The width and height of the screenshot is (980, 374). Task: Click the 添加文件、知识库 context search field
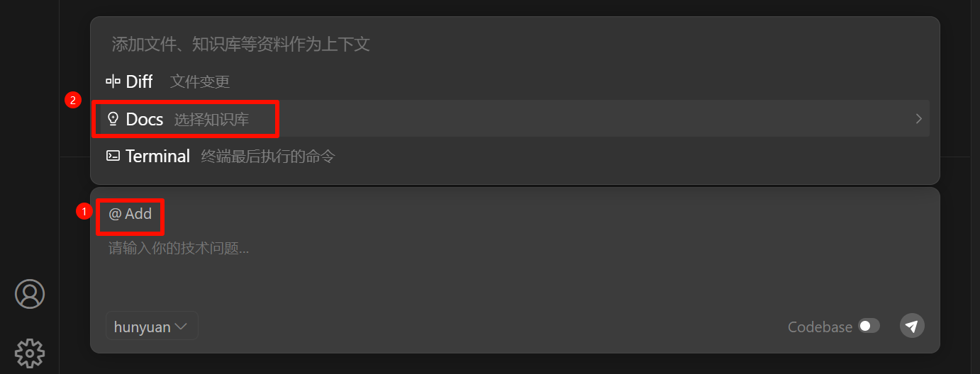tap(425, 45)
